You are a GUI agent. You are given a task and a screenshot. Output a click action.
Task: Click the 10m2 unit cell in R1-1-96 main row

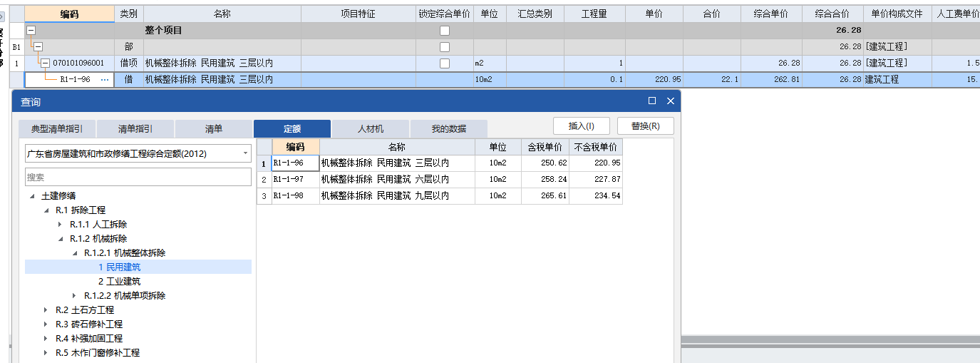490,80
